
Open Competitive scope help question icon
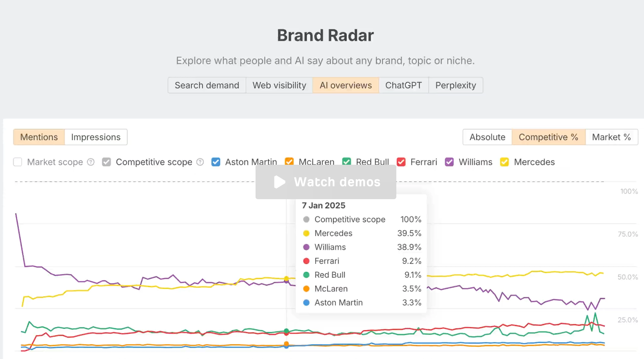[200, 162]
